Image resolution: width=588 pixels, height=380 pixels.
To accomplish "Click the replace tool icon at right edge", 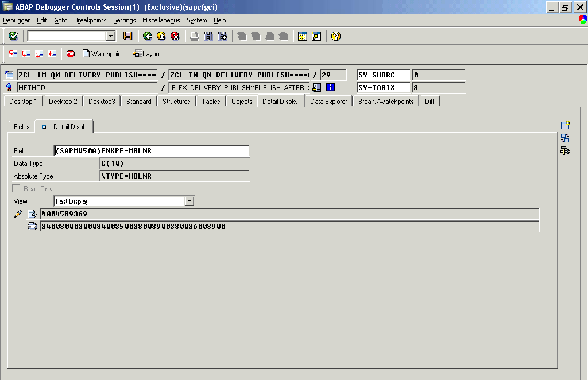I will tap(566, 138).
